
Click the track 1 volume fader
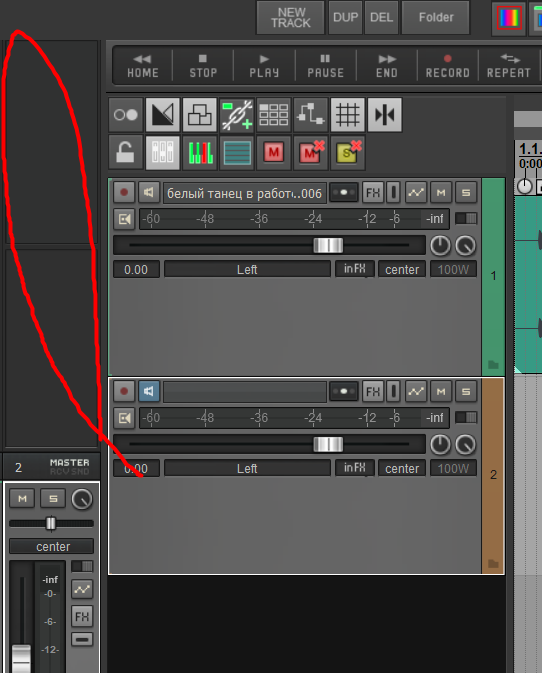[328, 246]
